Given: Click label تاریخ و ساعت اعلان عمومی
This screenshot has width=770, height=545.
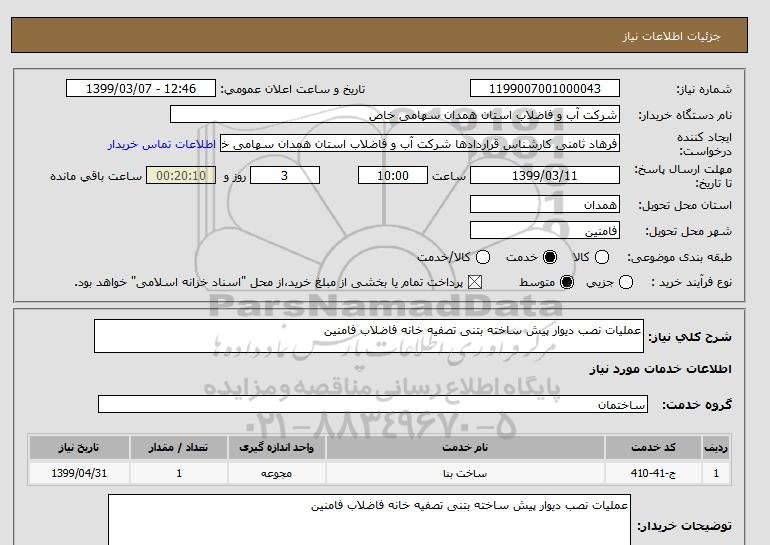Looking at the screenshot, I should point(293,89).
